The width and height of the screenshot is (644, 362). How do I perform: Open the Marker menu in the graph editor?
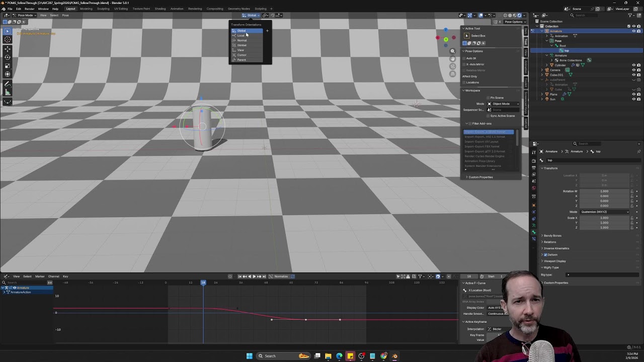40,276
